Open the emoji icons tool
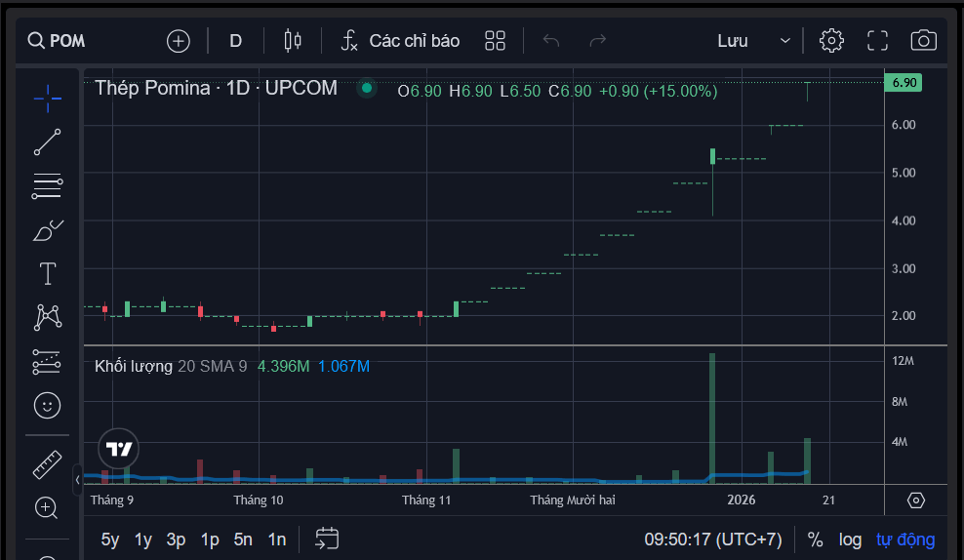 point(47,405)
